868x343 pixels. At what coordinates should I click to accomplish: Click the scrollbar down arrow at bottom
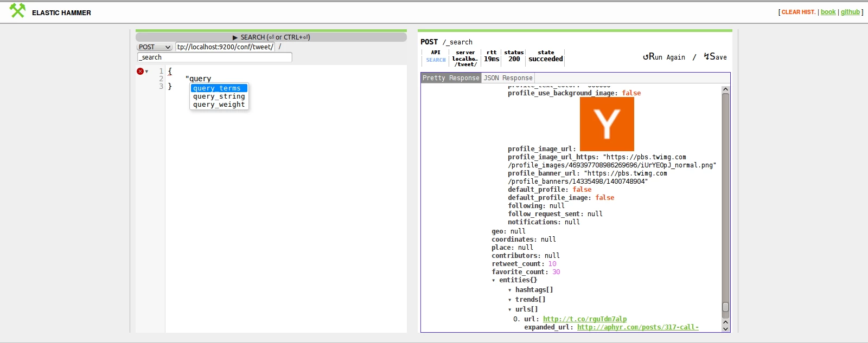click(x=726, y=328)
